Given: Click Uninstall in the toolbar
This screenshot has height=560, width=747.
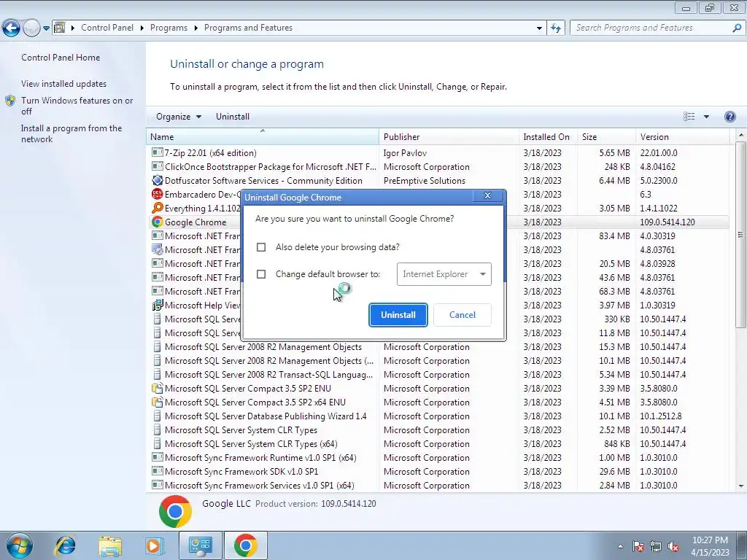Looking at the screenshot, I should [233, 117].
